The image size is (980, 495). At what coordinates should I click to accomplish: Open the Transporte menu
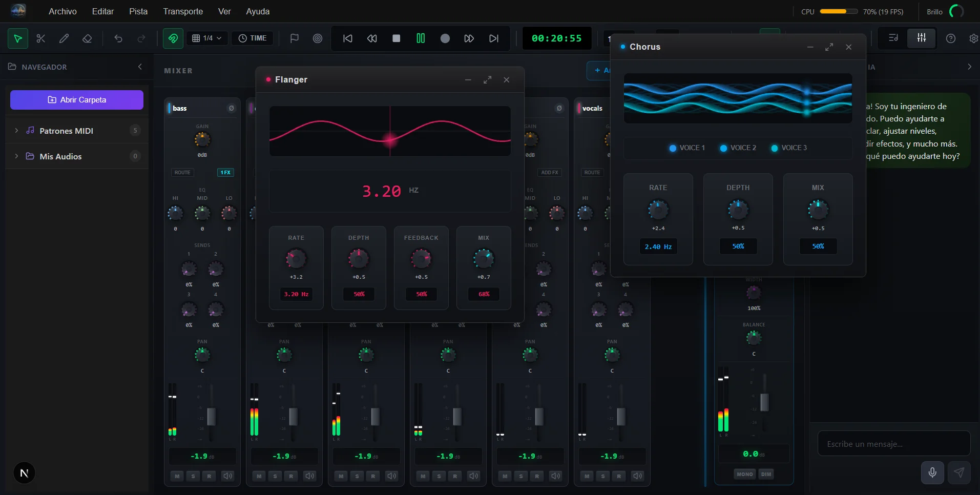click(183, 11)
